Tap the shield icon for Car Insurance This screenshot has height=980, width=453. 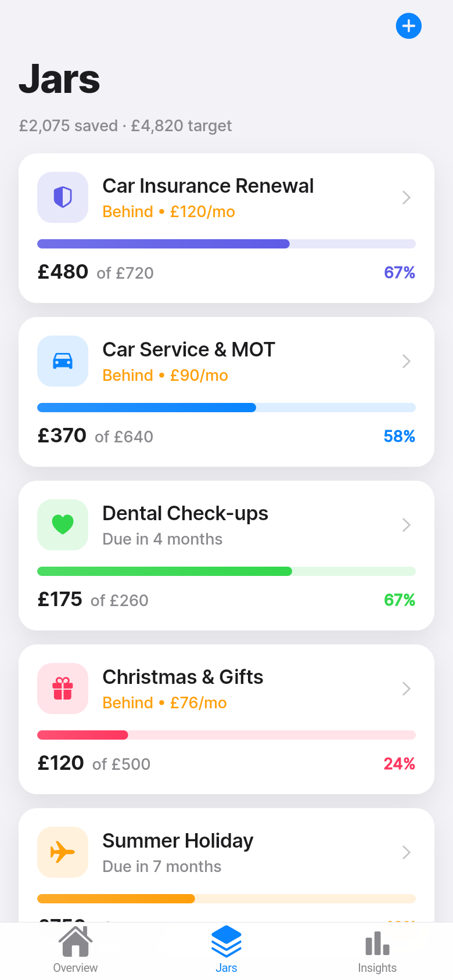(x=63, y=197)
